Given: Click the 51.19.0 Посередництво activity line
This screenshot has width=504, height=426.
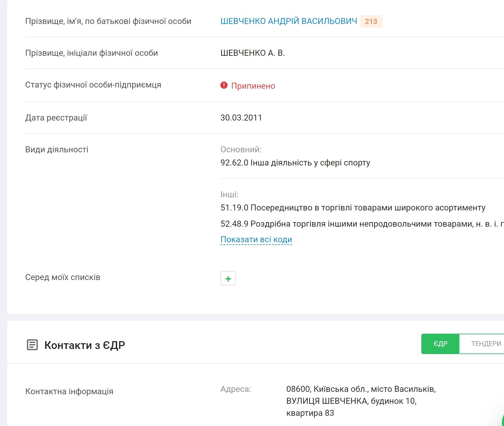Looking at the screenshot, I should pos(353,208).
